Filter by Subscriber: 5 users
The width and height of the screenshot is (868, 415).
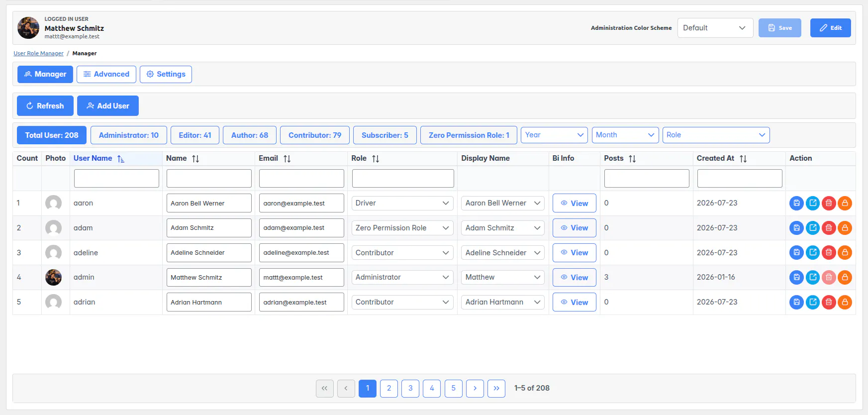tap(385, 135)
